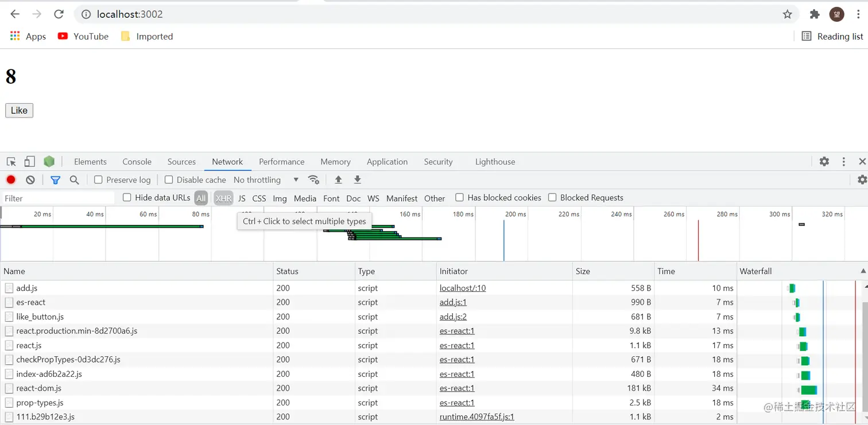Open the Chrome profile avatar
Image resolution: width=868 pixels, height=425 pixels.
pos(836,14)
